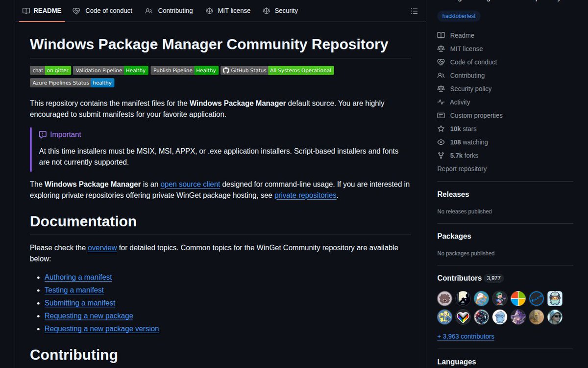Expand the + 3,963 contributors list
The height and width of the screenshot is (368, 588).
(x=465, y=336)
